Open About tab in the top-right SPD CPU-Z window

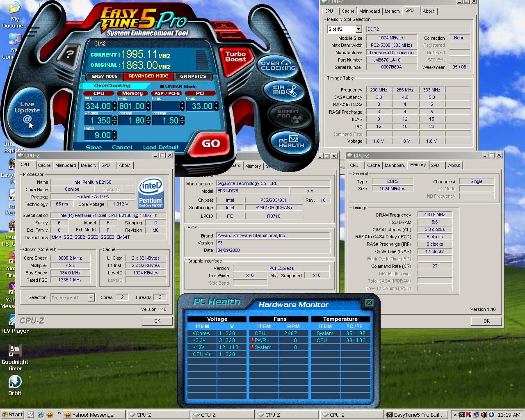tap(429, 11)
